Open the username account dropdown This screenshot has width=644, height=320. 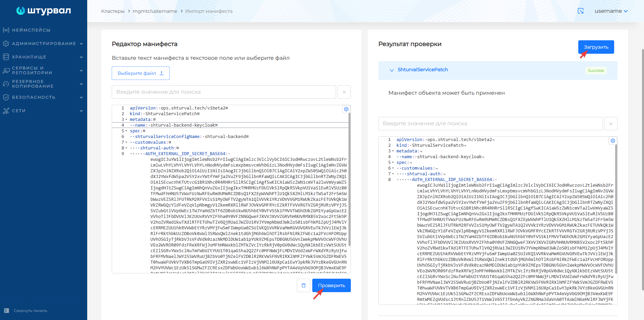point(611,11)
